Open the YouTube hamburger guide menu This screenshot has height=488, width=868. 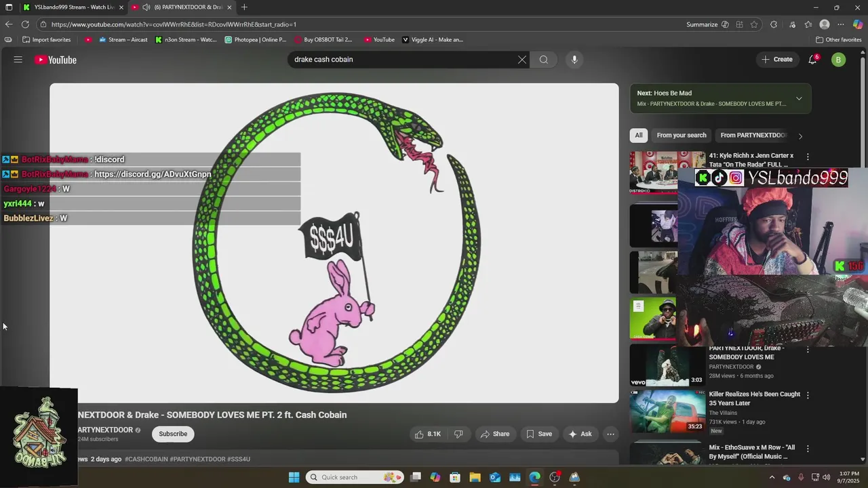click(x=18, y=60)
